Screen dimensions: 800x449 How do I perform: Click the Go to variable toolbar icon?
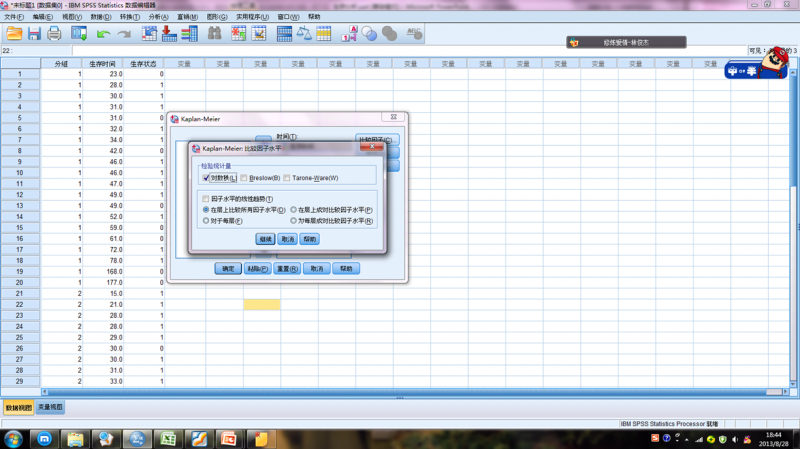[169, 34]
